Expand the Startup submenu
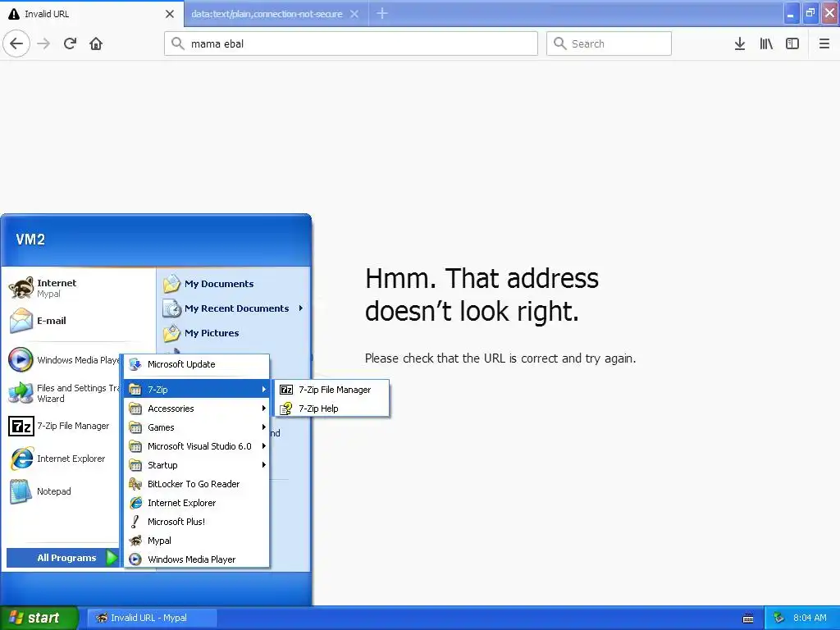Screen dimensions: 840x630 tap(197, 465)
